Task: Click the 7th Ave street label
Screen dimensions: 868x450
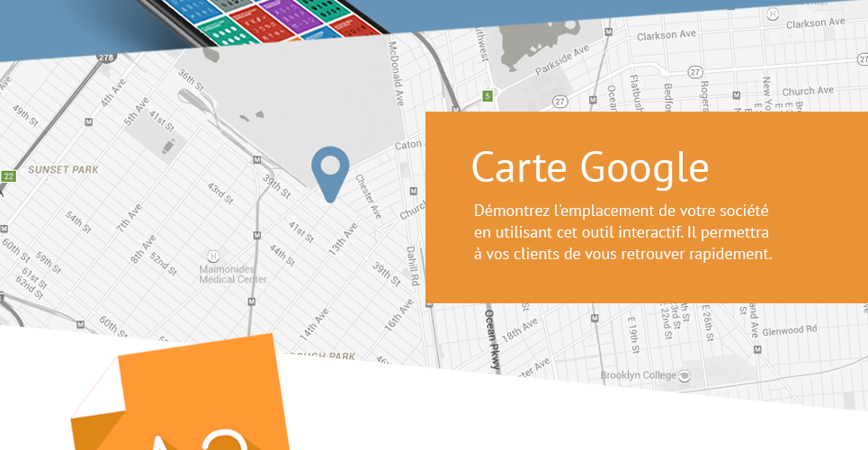Action: pyautogui.click(x=129, y=217)
